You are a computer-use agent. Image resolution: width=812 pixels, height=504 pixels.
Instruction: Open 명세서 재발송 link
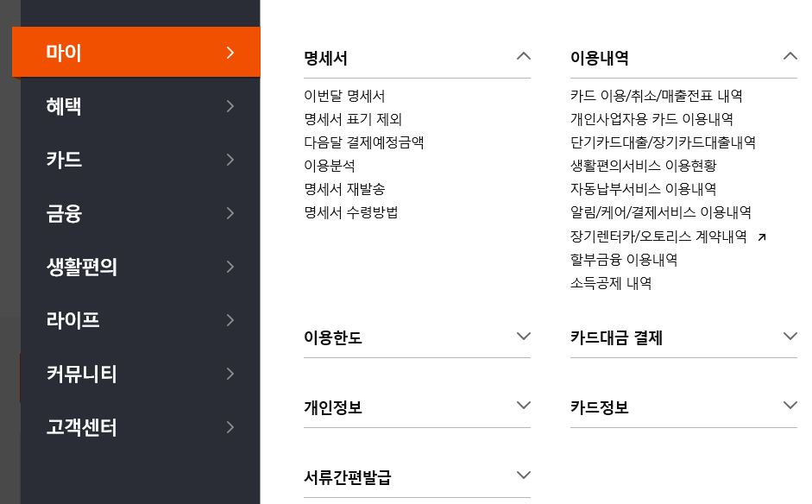344,189
